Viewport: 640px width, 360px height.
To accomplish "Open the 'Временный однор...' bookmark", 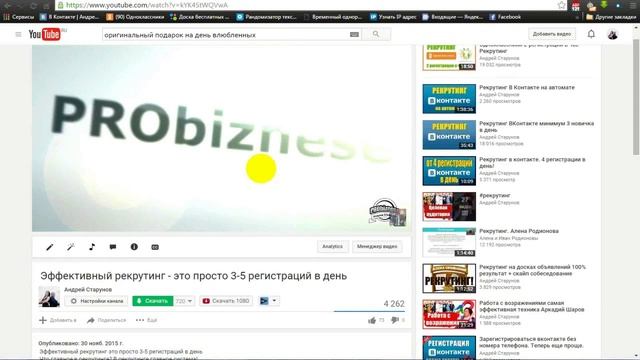I will click(333, 17).
